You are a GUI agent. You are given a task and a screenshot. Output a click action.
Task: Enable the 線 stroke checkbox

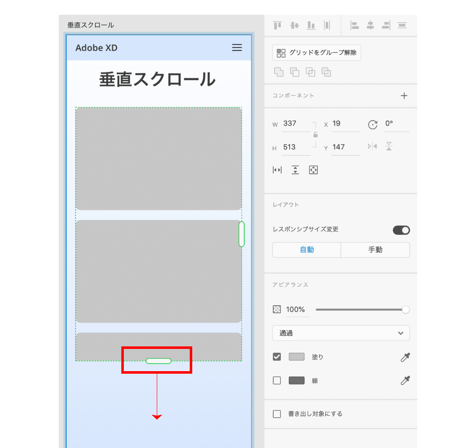pyautogui.click(x=277, y=380)
